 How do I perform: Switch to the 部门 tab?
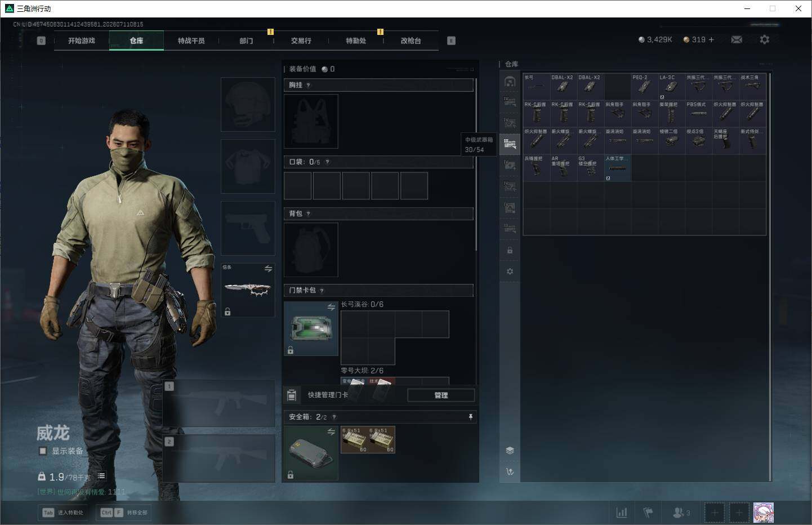click(246, 41)
